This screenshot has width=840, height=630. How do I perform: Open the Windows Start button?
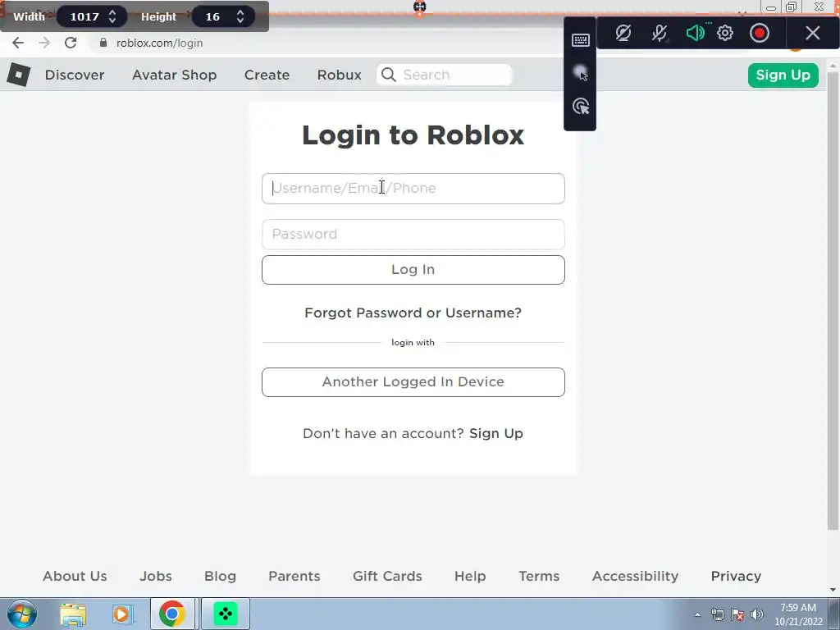(22, 614)
